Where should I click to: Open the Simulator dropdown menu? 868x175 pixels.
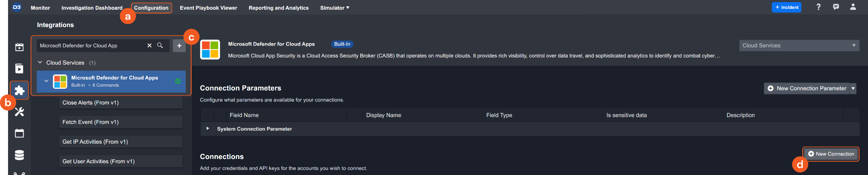point(334,8)
